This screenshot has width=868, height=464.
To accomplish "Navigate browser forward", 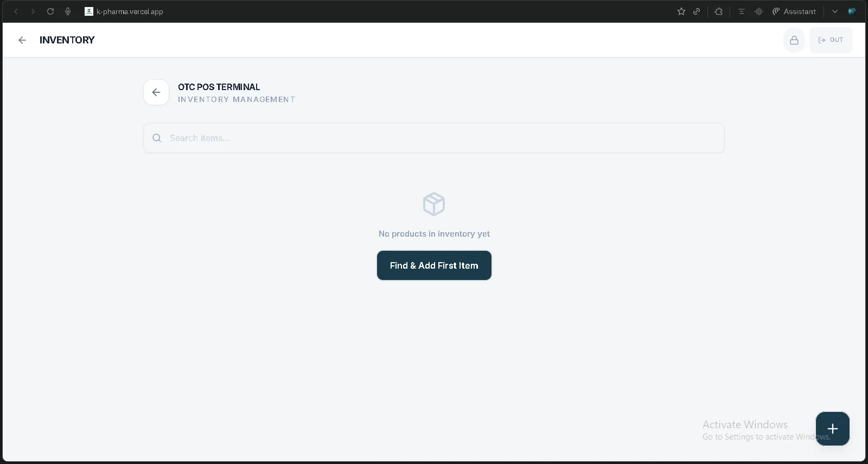I will click(x=33, y=11).
